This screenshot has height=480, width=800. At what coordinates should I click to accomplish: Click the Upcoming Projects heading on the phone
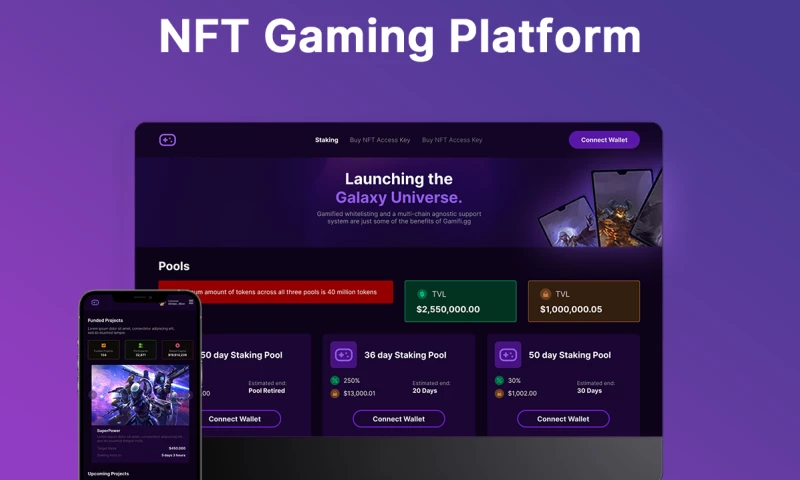(x=108, y=474)
